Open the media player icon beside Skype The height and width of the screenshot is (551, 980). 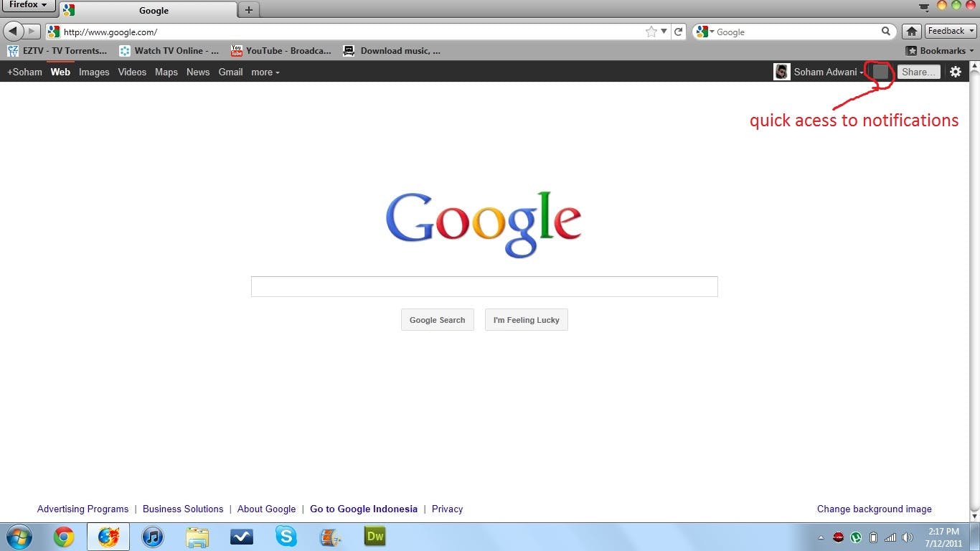point(331,537)
